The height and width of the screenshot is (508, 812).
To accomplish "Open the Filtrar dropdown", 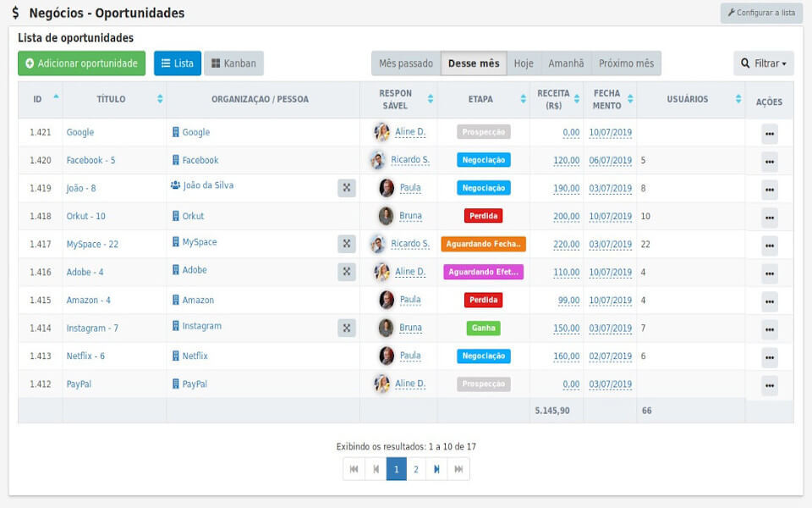I will pyautogui.click(x=763, y=63).
